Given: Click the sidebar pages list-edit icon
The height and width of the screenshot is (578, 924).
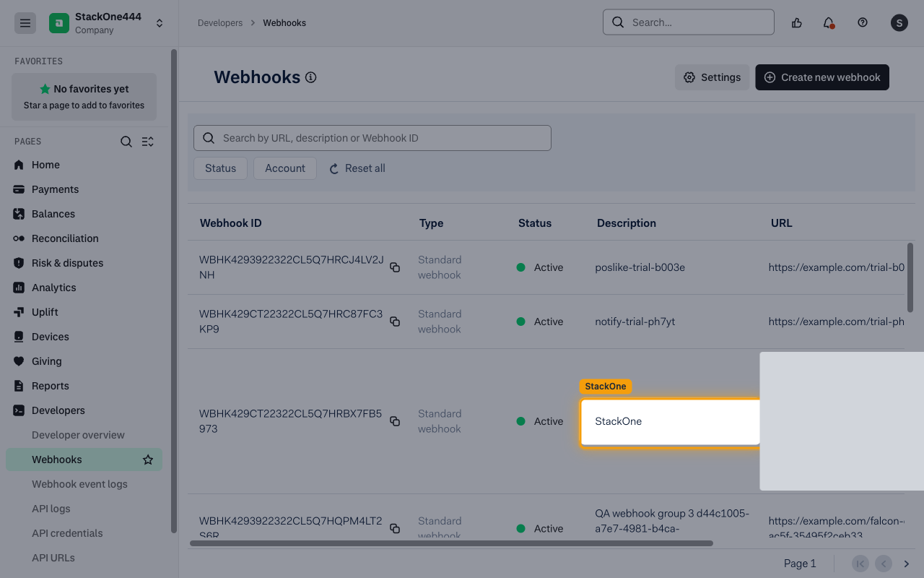Looking at the screenshot, I should [x=148, y=142].
